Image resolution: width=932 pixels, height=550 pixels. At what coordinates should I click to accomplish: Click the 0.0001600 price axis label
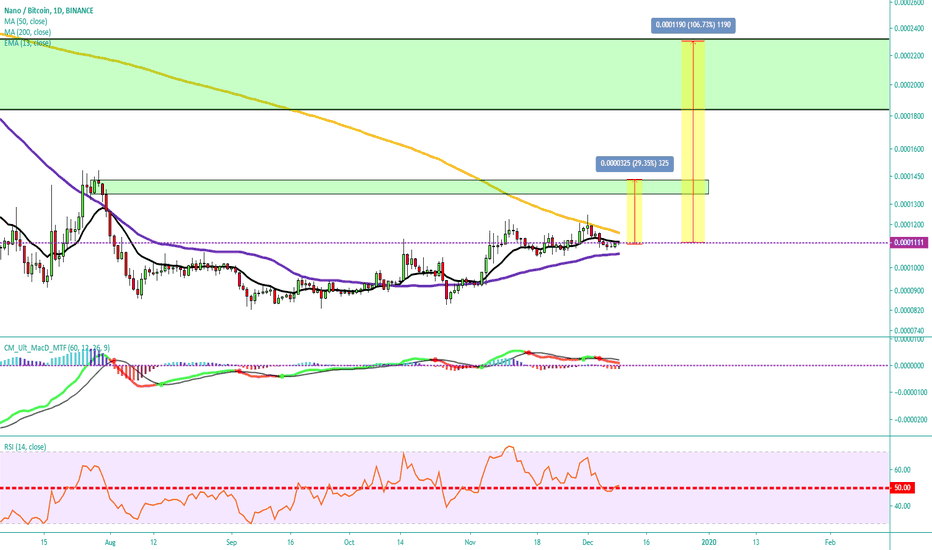point(909,149)
